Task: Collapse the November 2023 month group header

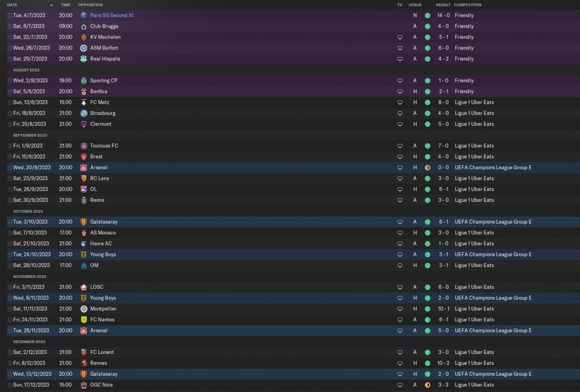Action: tap(30, 277)
